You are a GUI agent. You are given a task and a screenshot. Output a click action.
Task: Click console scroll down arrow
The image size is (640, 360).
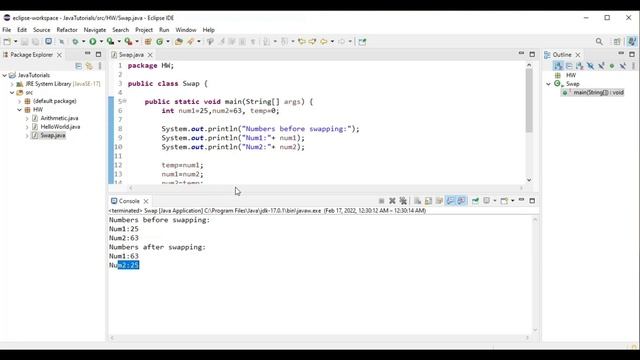pos(535,330)
